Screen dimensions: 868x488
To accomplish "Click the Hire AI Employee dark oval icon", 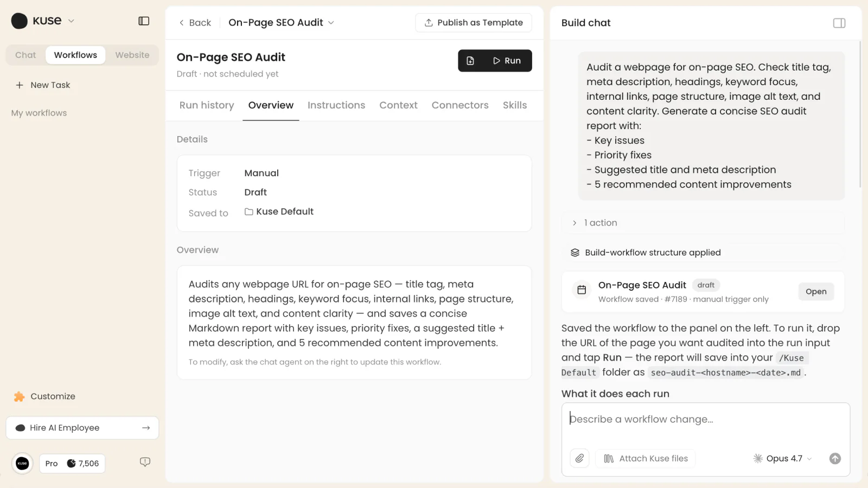I will click(x=21, y=428).
